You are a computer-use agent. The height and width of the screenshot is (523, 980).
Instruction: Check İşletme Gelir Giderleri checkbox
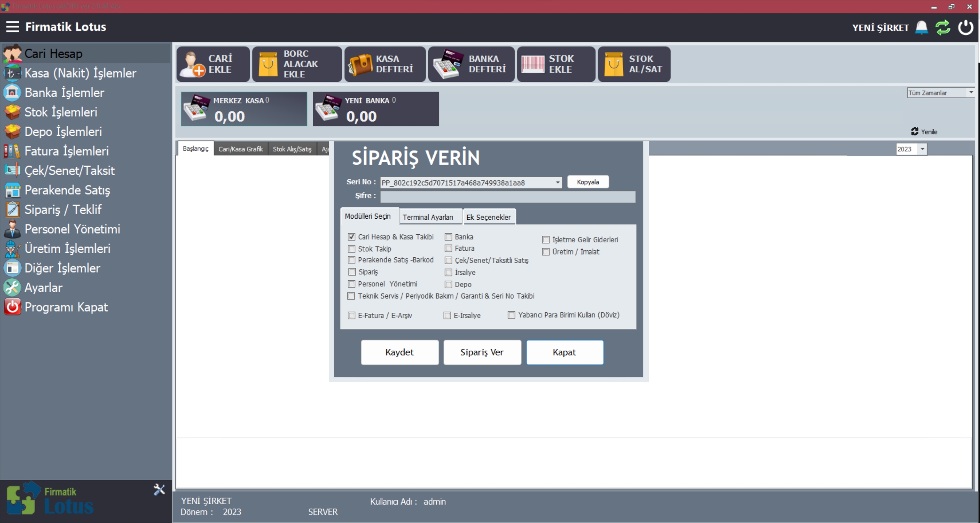click(x=546, y=240)
